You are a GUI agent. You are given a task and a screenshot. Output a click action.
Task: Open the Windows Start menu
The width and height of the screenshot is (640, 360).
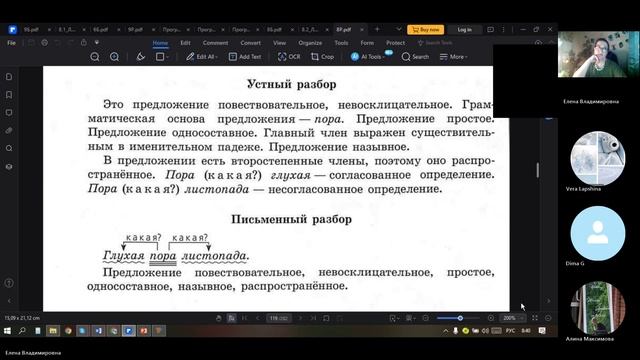[7, 331]
